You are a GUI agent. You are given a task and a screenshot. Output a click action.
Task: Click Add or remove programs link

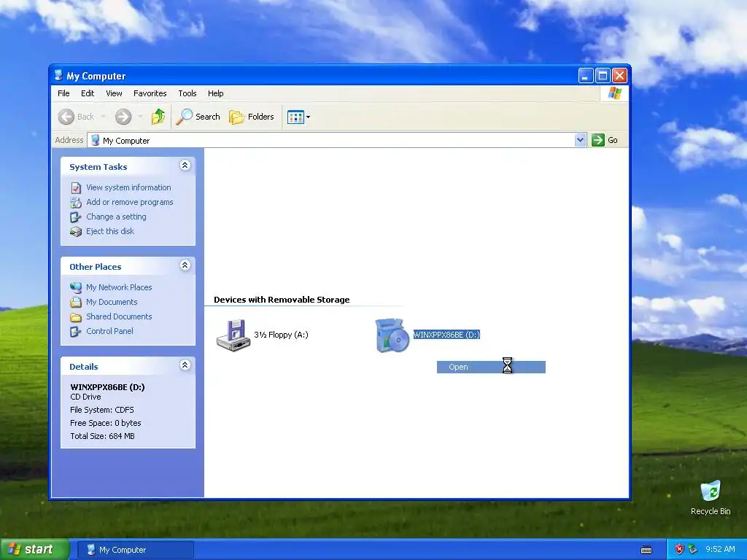130,202
